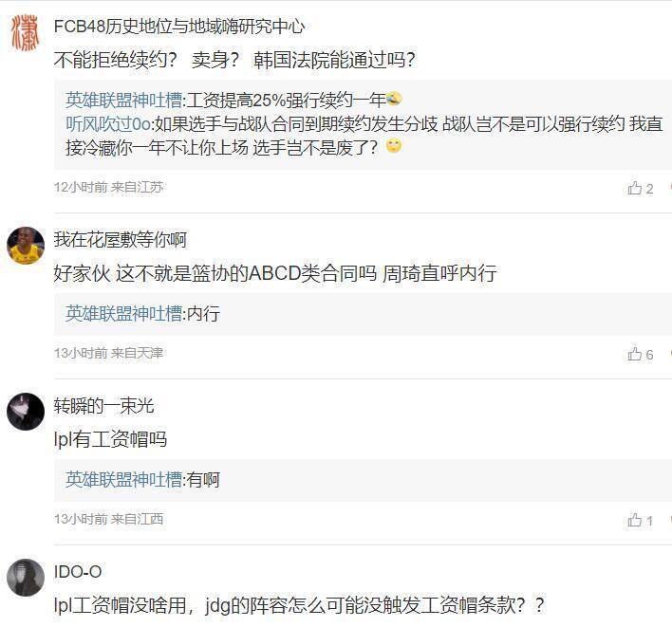The height and width of the screenshot is (627, 672).
Task: Like the 我在花屋敷等你啊 comment with 6 likes
Action: [640, 354]
